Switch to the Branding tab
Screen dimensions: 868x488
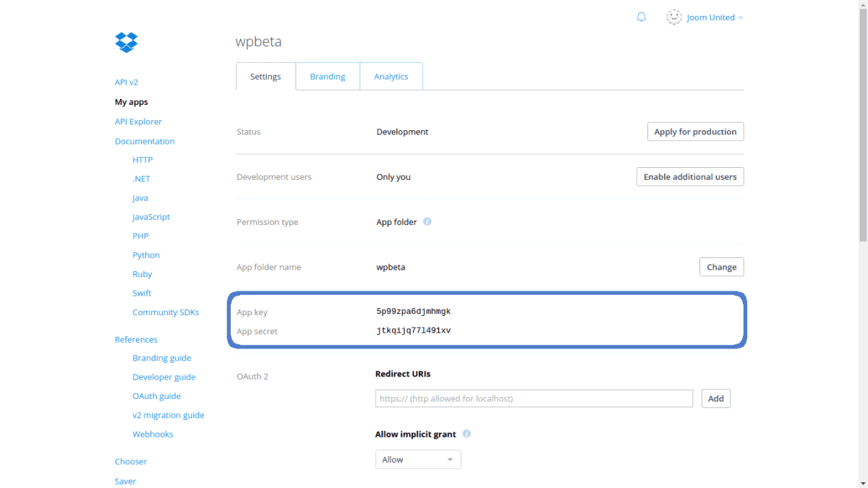pyautogui.click(x=328, y=77)
